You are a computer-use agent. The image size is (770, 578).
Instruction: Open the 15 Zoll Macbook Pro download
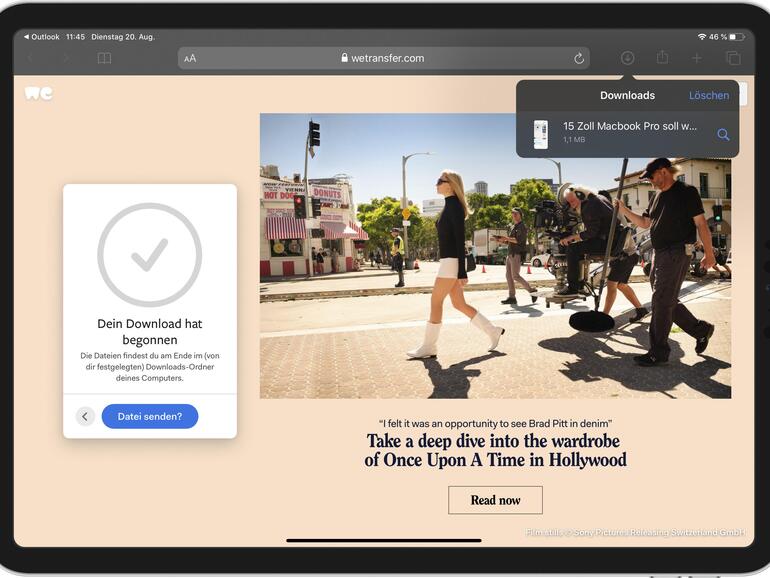coord(628,134)
